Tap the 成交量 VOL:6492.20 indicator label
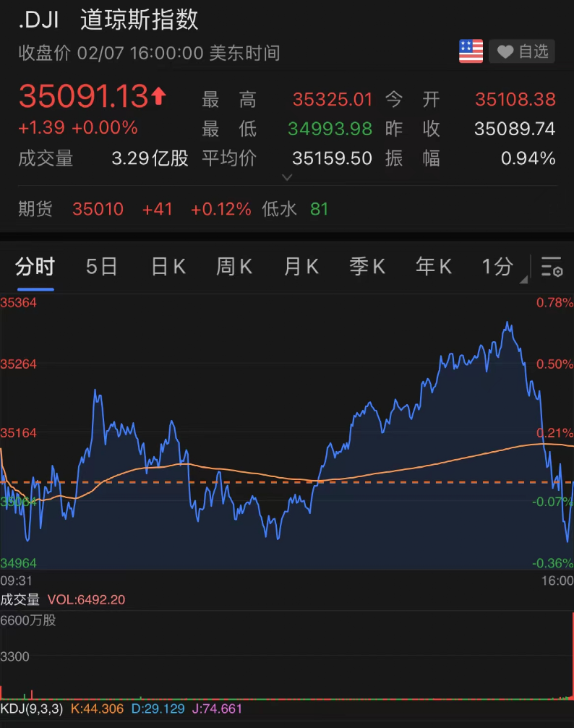Viewport: 574px width, 728px height. tap(63, 599)
